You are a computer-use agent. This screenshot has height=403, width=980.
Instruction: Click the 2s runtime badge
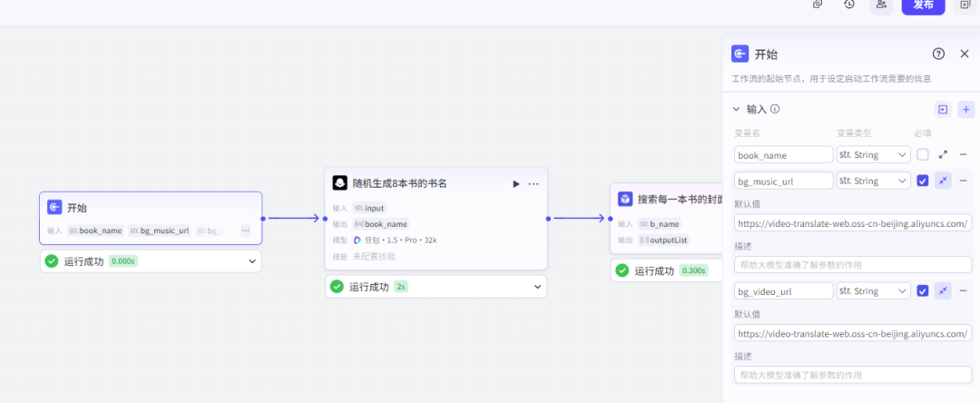click(x=401, y=287)
